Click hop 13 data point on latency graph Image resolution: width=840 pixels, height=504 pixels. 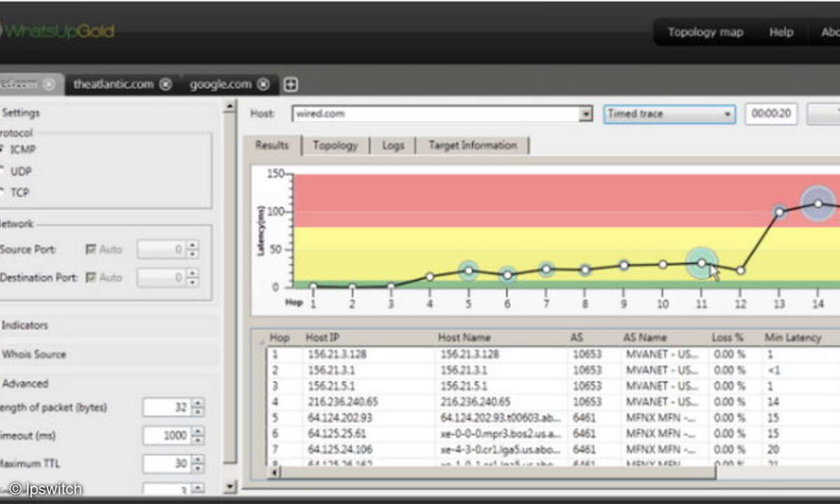(x=780, y=211)
